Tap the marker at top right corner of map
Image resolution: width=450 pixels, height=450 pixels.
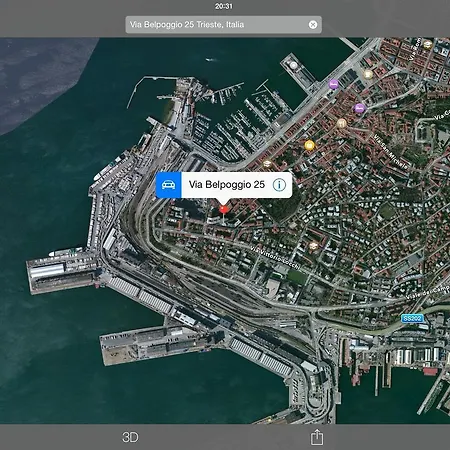(428, 44)
